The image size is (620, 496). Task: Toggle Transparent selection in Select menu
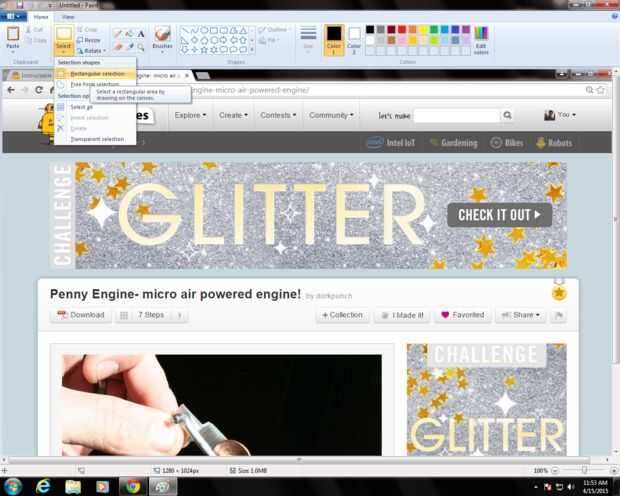pos(97,139)
